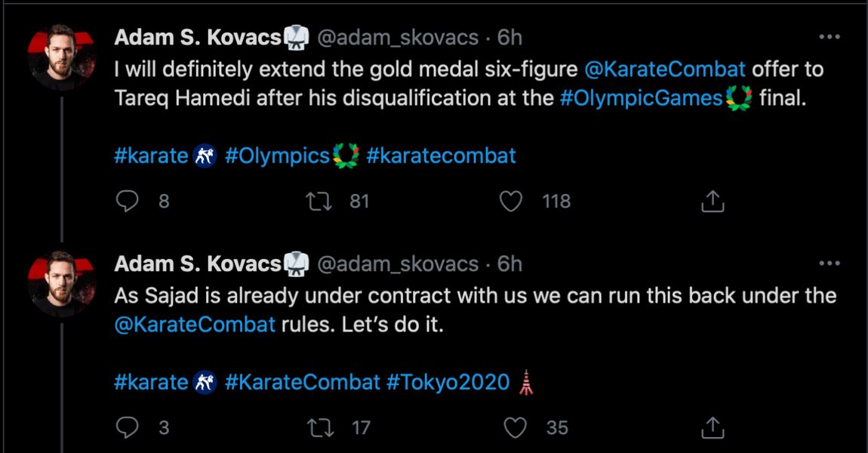Viewport: 868px width, 453px height.
Task: Open the #Olympics hashtag
Action: point(278,156)
